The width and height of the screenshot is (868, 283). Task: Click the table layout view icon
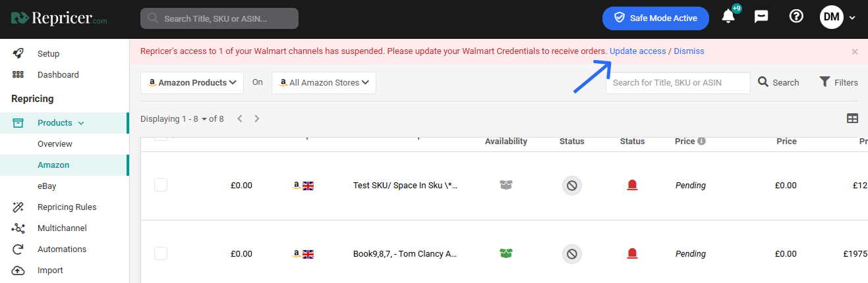point(852,118)
